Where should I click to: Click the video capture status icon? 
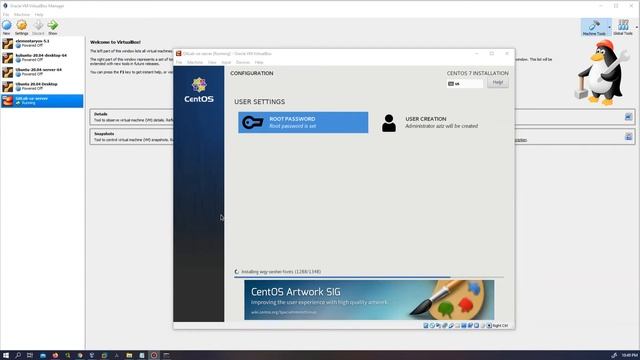[x=470, y=326]
